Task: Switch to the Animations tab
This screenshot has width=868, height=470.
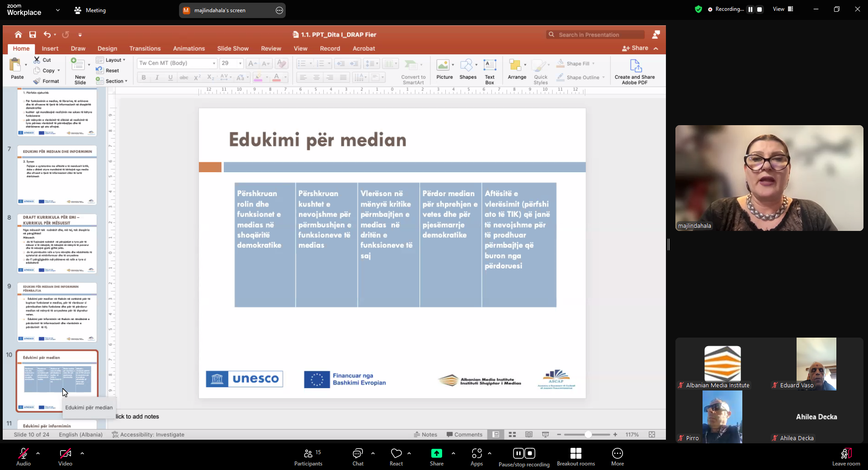Action: tap(189, 48)
